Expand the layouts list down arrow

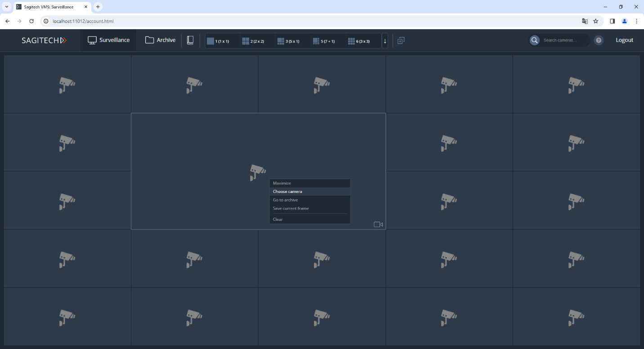click(x=385, y=41)
